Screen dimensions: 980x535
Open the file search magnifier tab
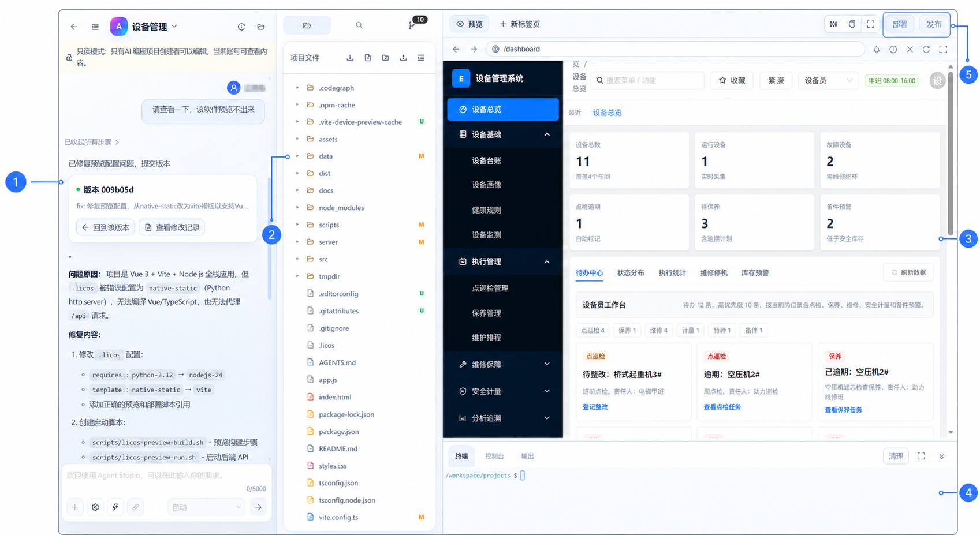[359, 25]
